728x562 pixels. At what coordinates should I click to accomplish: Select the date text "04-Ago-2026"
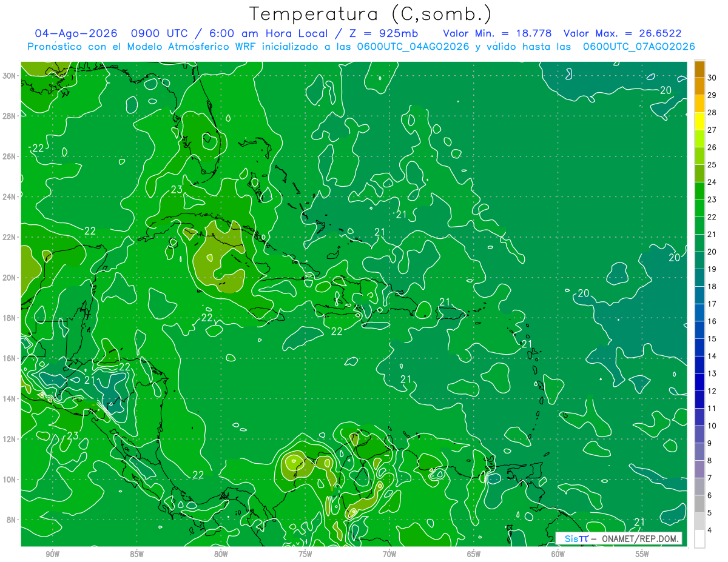[76, 33]
